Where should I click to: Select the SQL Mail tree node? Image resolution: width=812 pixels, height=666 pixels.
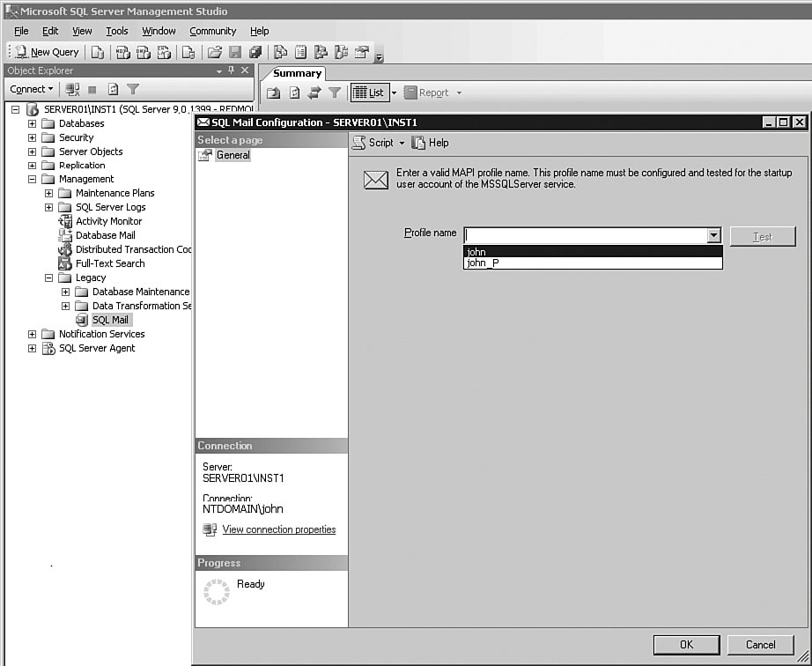click(110, 320)
